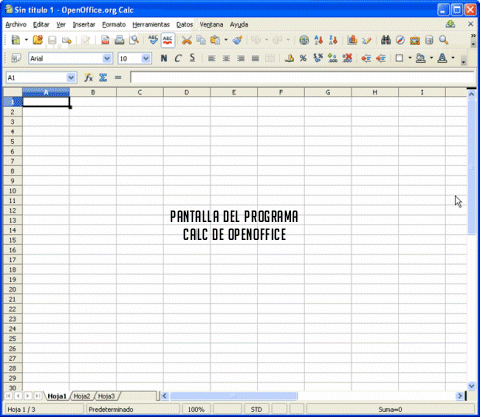
Task: Run the spellcheck tool
Action: click(153, 40)
